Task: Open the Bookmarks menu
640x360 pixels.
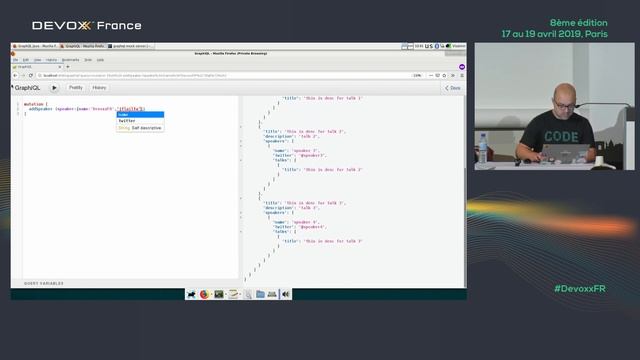Action: tap(71, 60)
